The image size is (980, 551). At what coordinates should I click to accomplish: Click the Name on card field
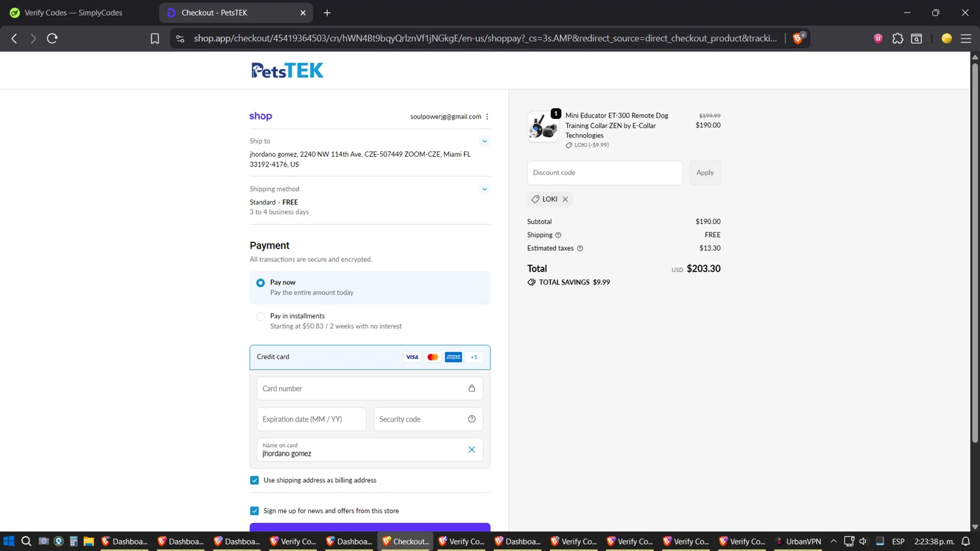370,450
